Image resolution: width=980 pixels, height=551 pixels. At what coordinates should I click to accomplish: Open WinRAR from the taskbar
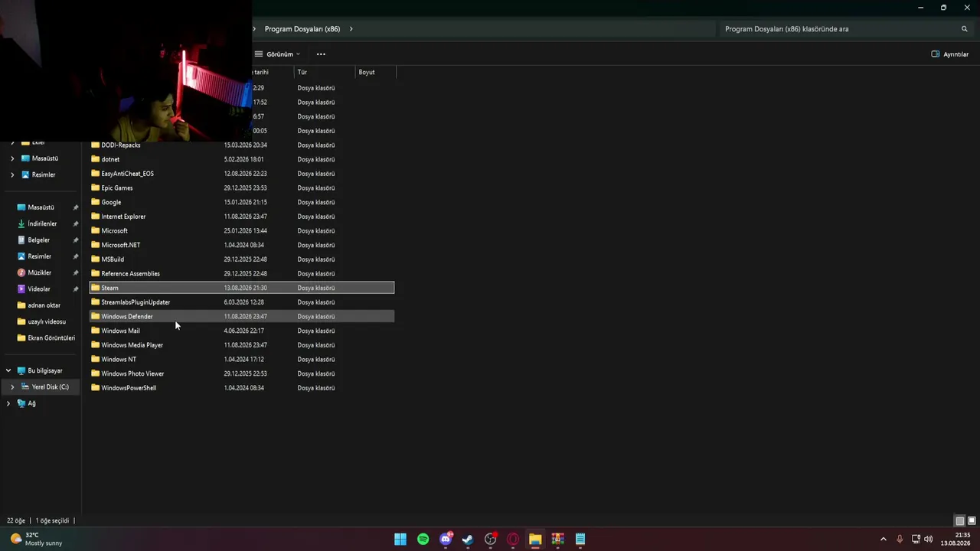pyautogui.click(x=557, y=540)
